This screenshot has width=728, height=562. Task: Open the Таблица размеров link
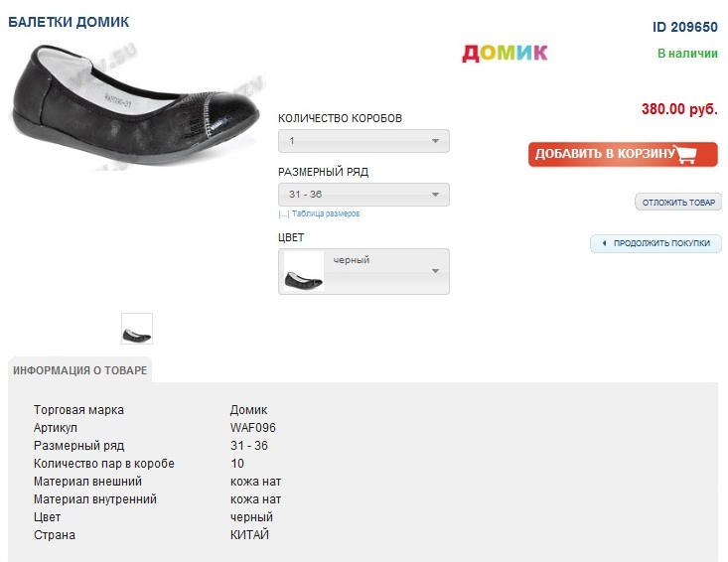pyautogui.click(x=326, y=213)
